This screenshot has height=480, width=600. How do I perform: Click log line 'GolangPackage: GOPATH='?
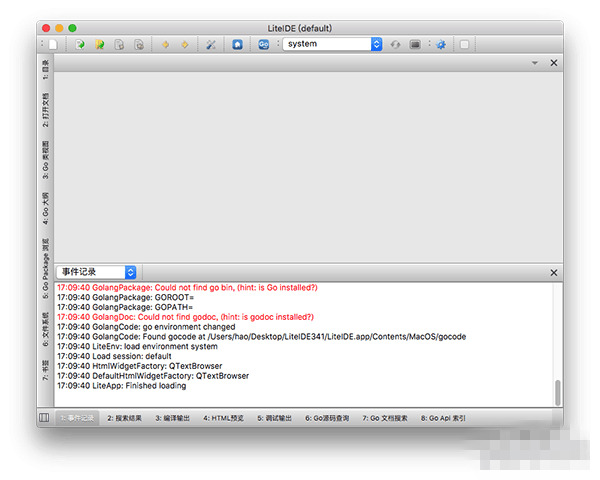(x=125, y=307)
